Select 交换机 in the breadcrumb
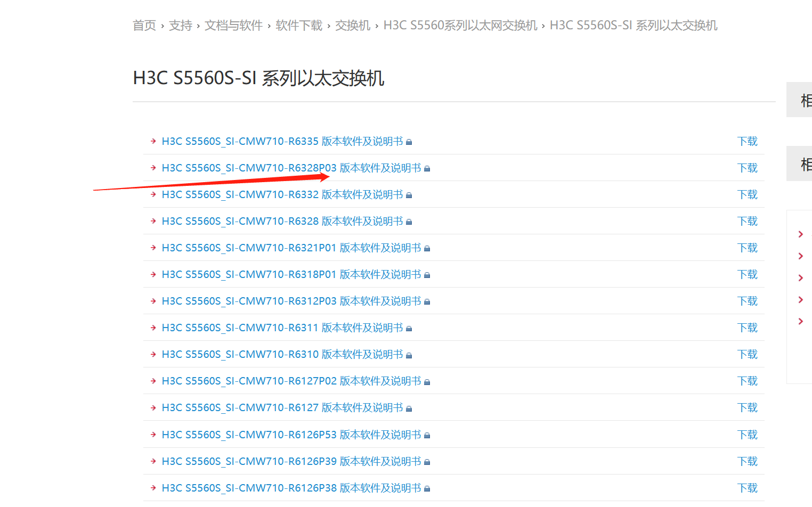This screenshot has width=812, height=507. (353, 26)
